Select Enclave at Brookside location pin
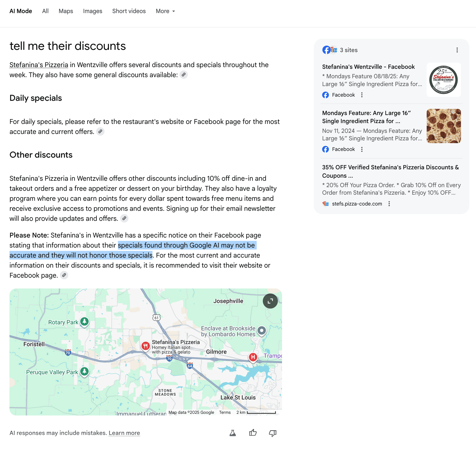 point(261,331)
